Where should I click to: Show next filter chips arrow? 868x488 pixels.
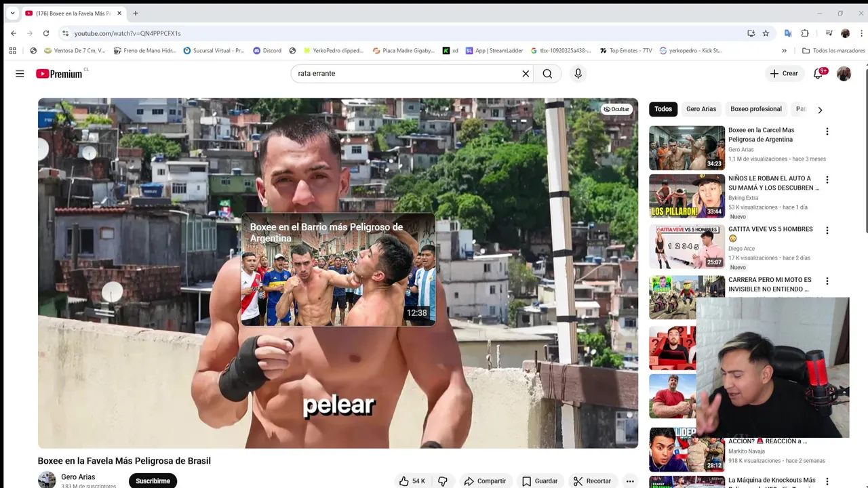[820, 110]
